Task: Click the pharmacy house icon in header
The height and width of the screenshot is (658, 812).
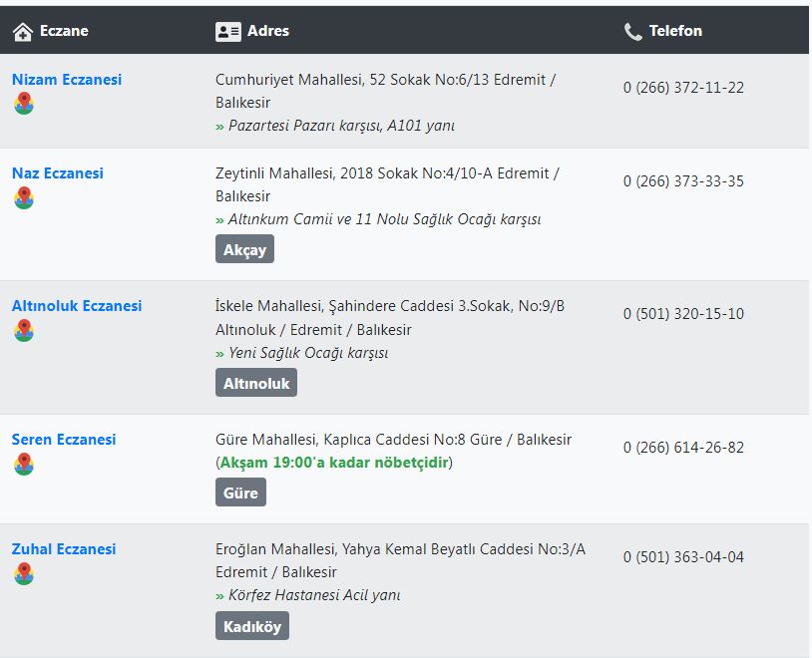Action: 23,32
